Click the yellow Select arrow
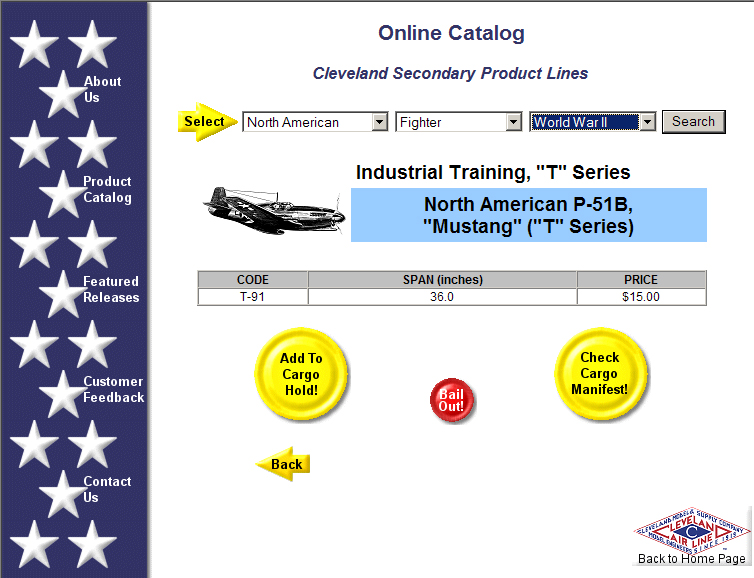 point(207,122)
